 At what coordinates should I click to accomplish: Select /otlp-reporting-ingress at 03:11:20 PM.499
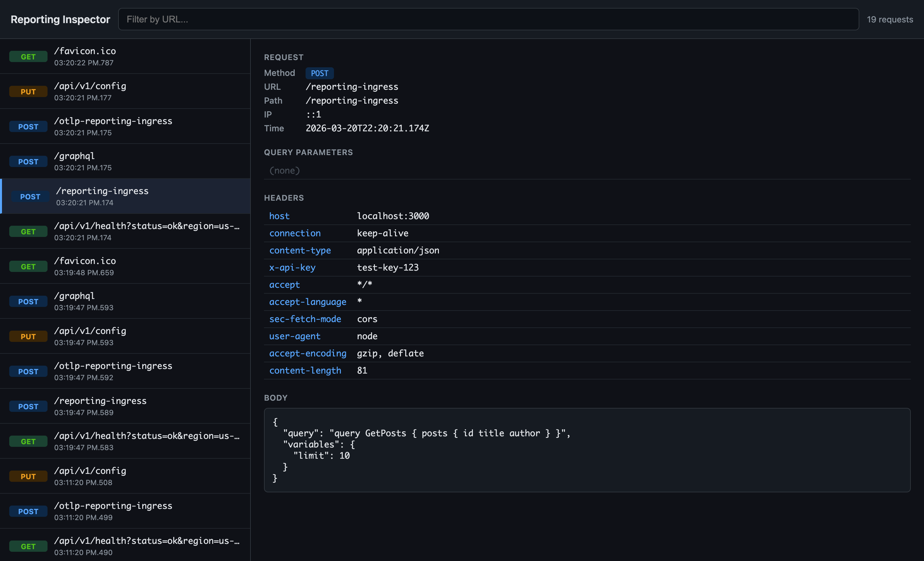pos(125,511)
